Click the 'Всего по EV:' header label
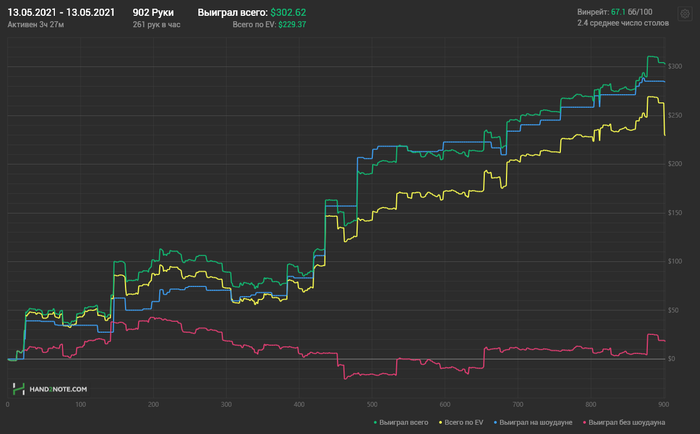 [x=254, y=25]
